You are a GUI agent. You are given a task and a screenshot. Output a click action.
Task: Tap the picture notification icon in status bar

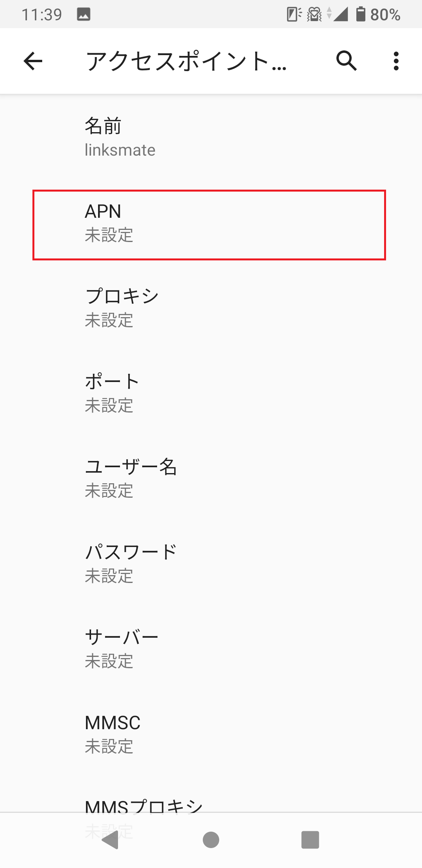tap(84, 14)
